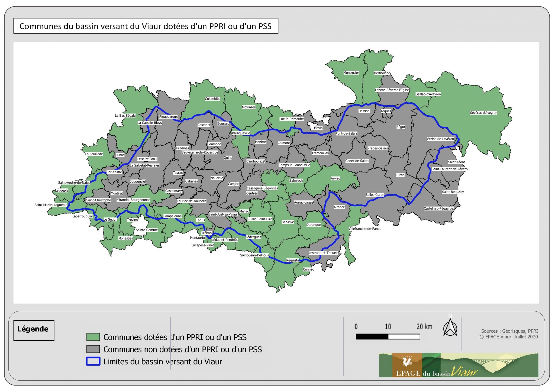Click the blue basin limit legend symbol
This screenshot has height=392, width=555.
(93, 361)
